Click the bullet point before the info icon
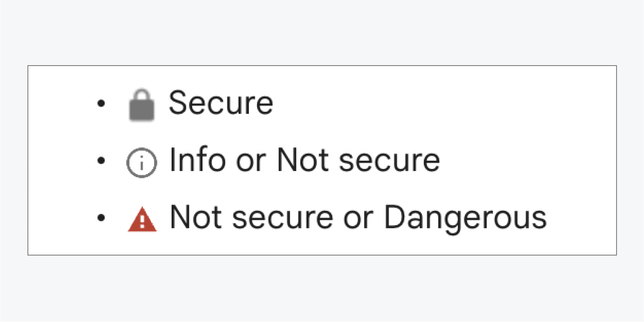This screenshot has width=644, height=322. [101, 161]
